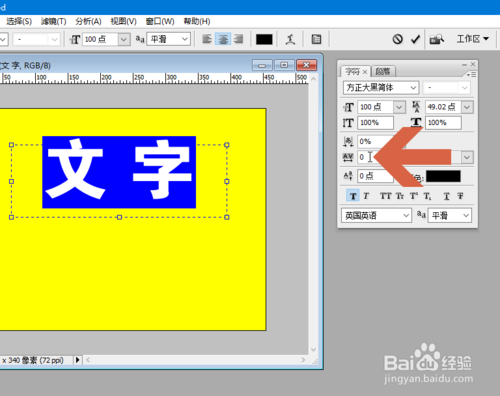Open the 英国英语 language dropdown
Screen dimensions: 500x396
pos(377,215)
